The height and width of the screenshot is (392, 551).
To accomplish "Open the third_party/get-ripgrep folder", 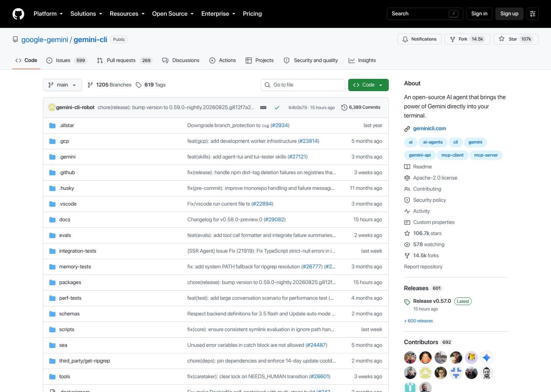I will [85, 361].
